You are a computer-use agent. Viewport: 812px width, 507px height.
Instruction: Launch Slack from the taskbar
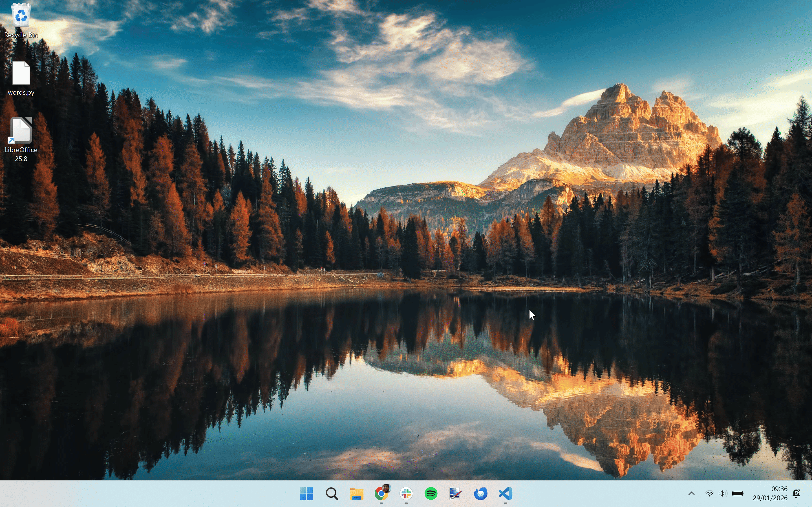point(406,493)
